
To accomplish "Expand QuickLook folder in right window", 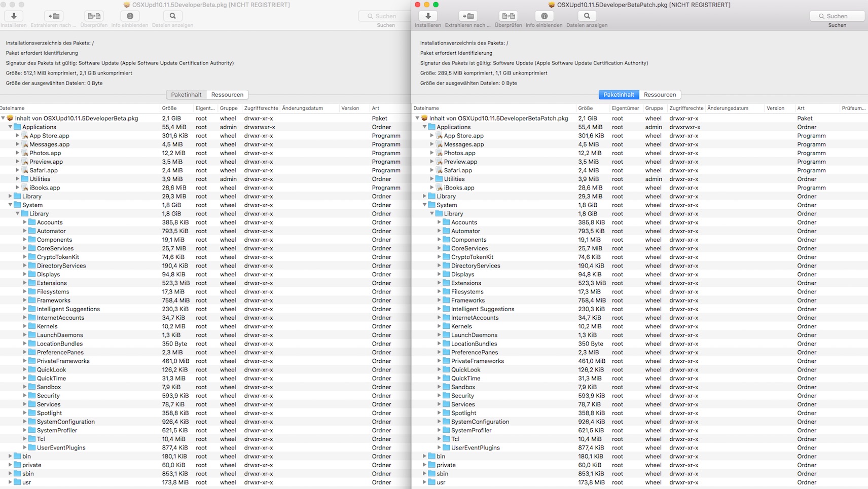I will pos(439,369).
